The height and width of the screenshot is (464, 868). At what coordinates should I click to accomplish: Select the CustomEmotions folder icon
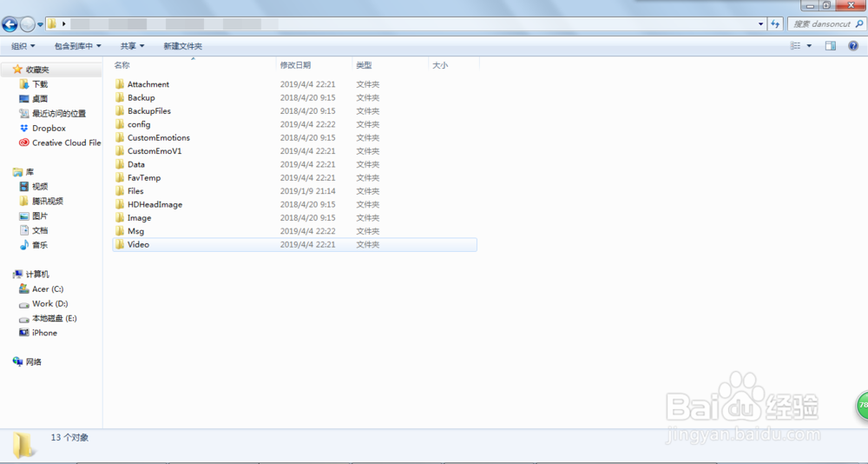click(120, 137)
